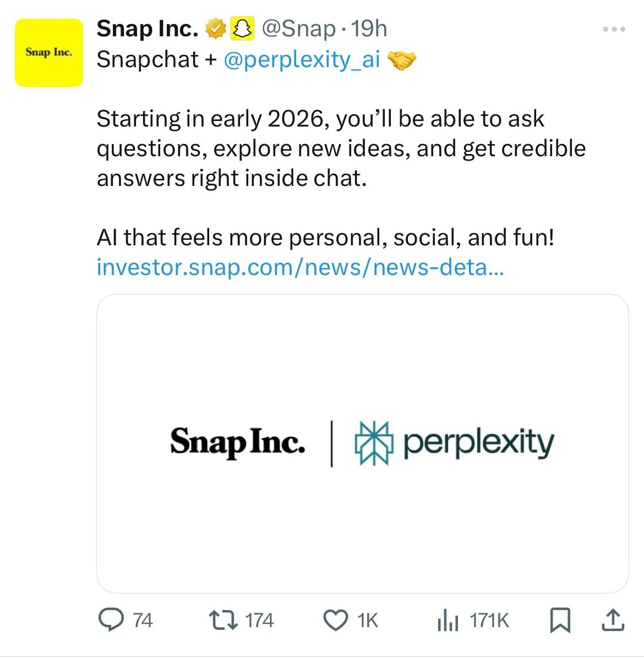Screen dimensions: 644x659
Task: Open the investor.snap.com news link
Action: [x=300, y=268]
